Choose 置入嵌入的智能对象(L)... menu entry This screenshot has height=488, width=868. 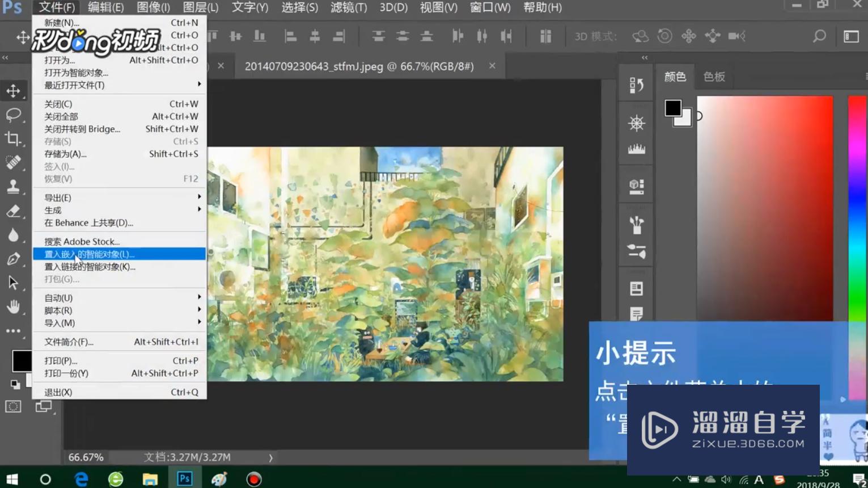[119, 254]
